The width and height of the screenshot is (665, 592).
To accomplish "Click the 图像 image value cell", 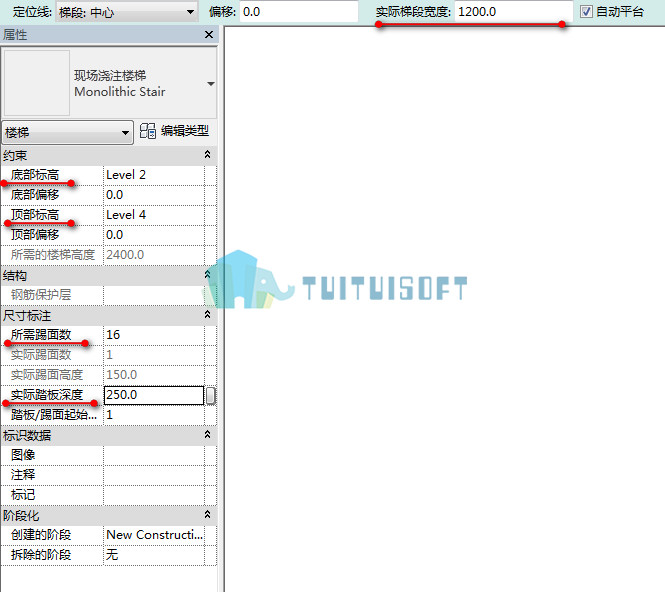I will point(154,455).
